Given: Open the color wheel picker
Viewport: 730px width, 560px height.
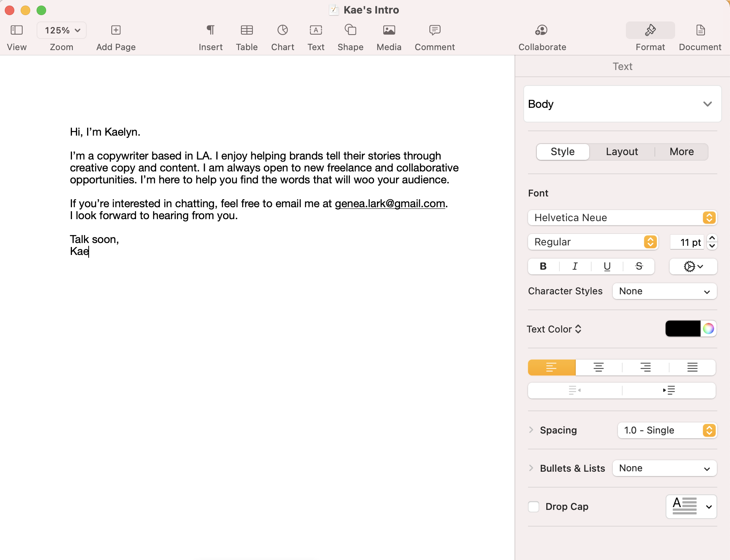Looking at the screenshot, I should click(709, 329).
